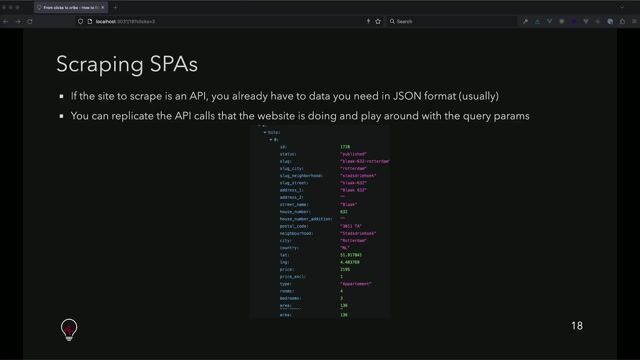Click the JSON response image on the slide
Image resolution: width=640 pixels, height=360 pixels.
click(320, 221)
